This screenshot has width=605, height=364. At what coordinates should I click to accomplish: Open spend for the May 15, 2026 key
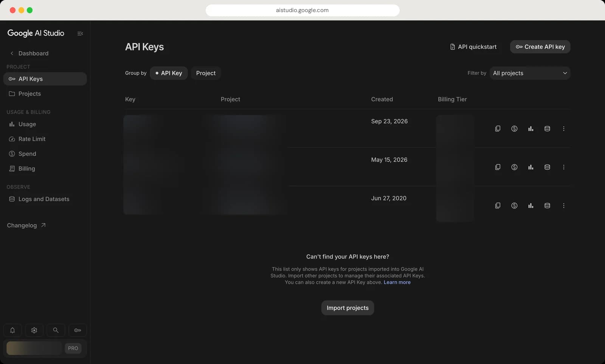click(x=514, y=167)
